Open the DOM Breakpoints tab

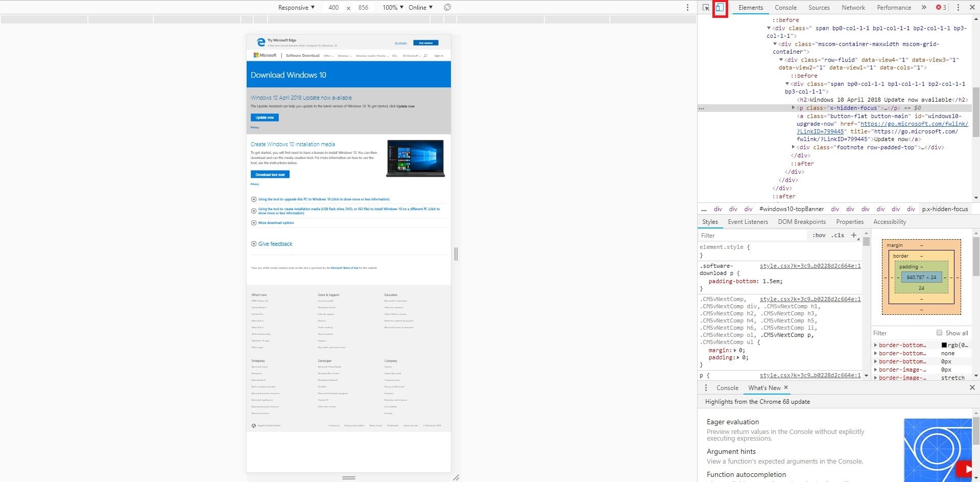click(802, 222)
